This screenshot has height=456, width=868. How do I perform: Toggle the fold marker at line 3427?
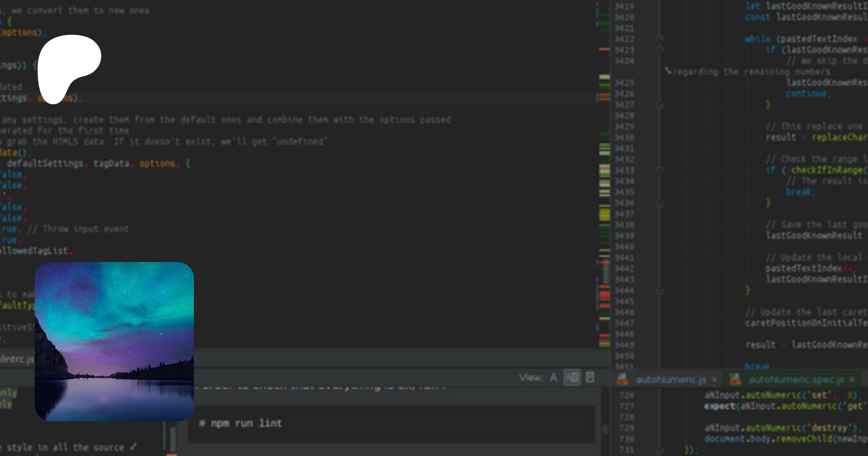click(x=660, y=105)
